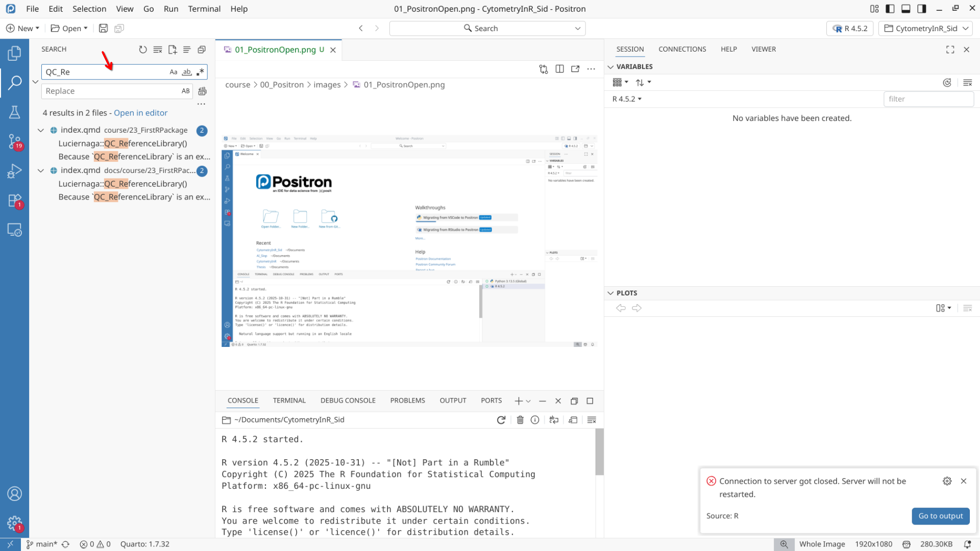Split the image editor to the right

559,69
